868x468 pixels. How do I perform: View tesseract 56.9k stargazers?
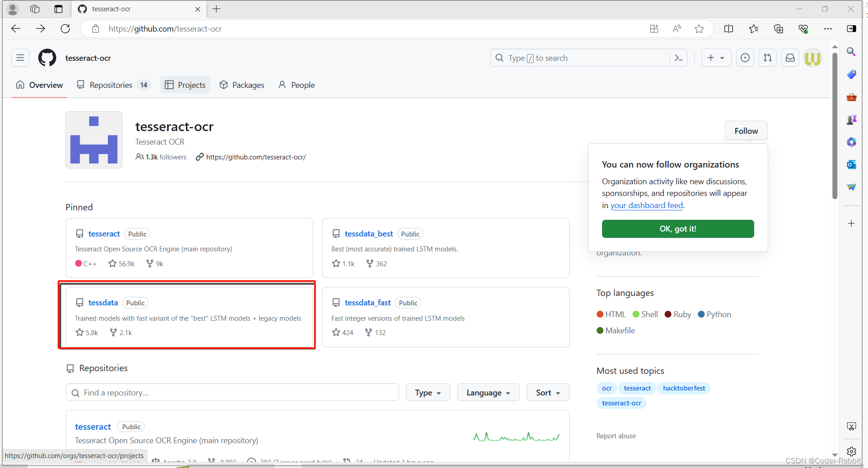click(x=121, y=264)
